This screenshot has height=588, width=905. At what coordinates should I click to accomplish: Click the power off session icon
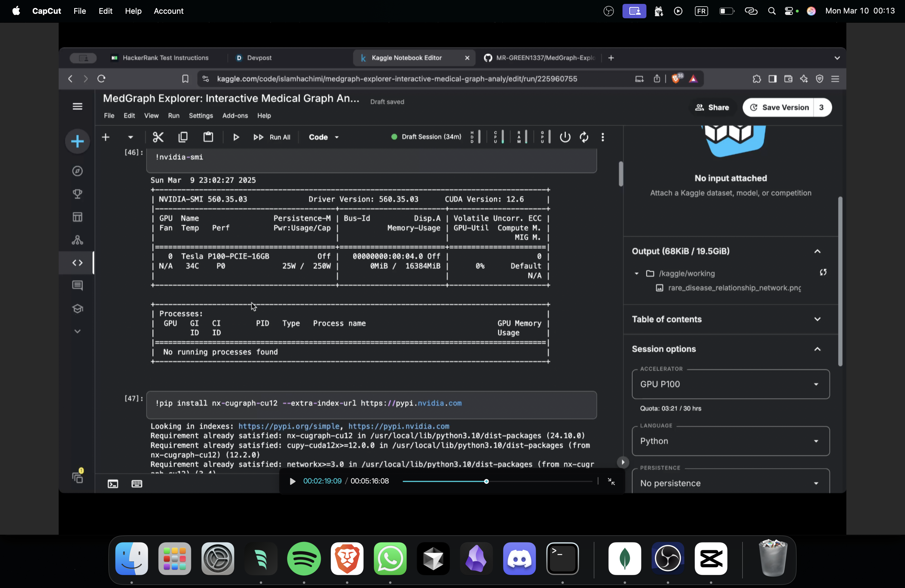coord(565,137)
